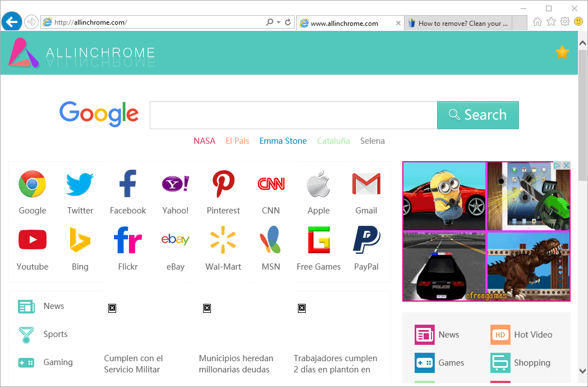The image size is (588, 387).
Task: Switch to the 'How to remove? Clean your...' tab
Action: [458, 23]
